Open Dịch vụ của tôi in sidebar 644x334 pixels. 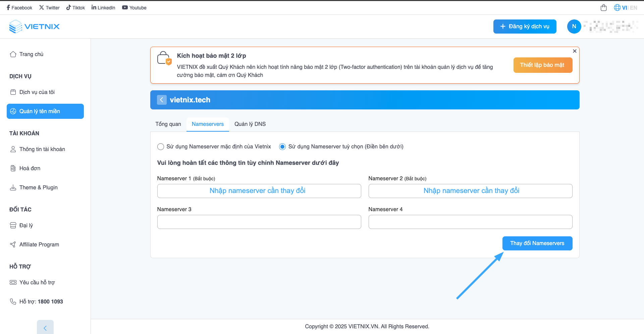point(37,92)
